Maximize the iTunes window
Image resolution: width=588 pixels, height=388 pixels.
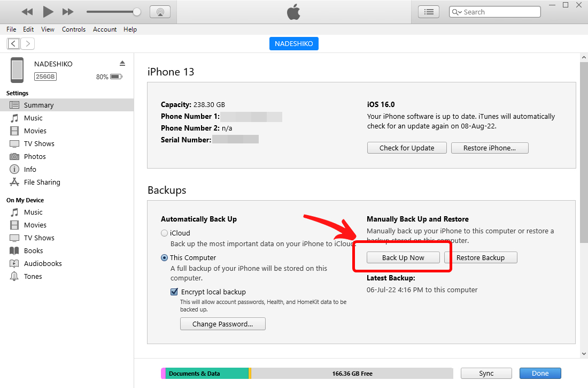(566, 5)
